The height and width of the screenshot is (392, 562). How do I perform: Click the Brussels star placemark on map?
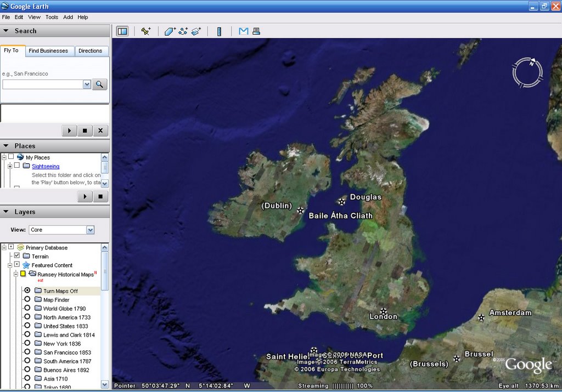pyautogui.click(x=456, y=359)
